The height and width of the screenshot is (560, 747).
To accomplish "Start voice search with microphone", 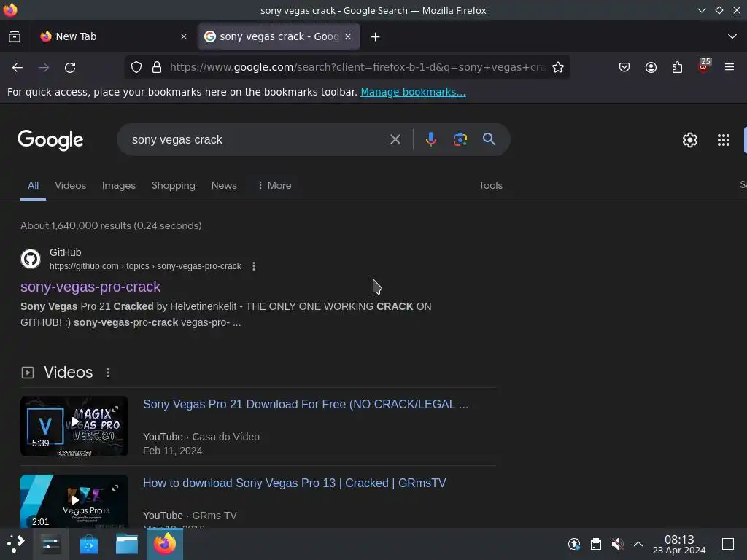I will pos(430,139).
